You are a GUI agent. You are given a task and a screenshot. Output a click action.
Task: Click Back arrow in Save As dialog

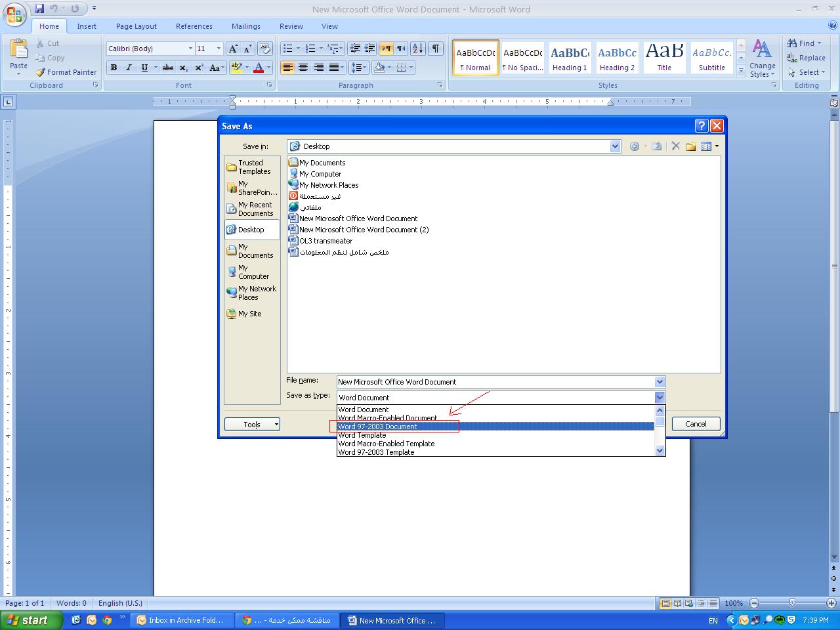click(635, 146)
